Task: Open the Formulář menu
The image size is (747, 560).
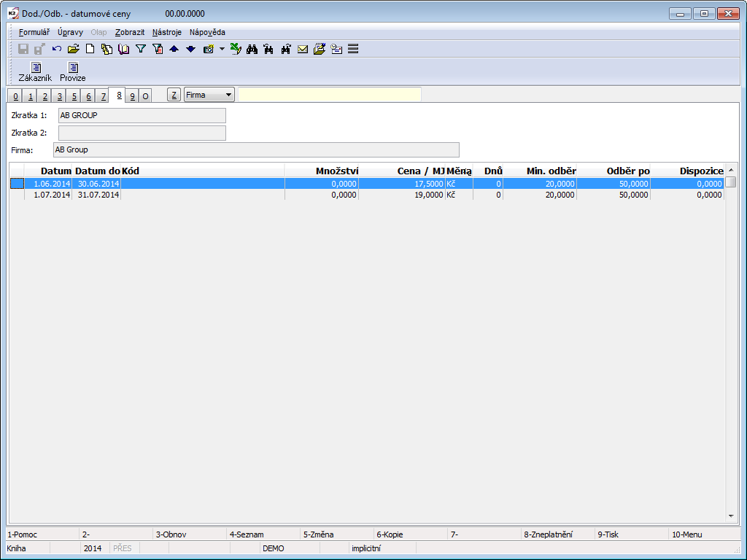Action: click(34, 32)
